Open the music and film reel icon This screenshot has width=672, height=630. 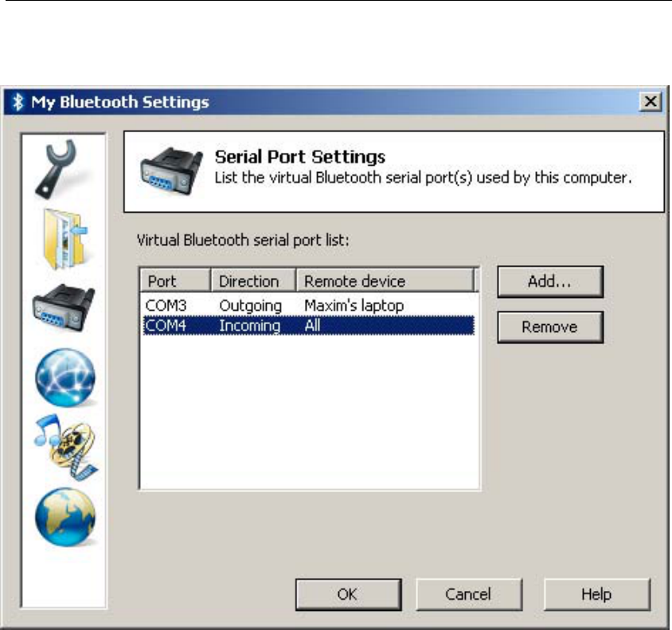tap(65, 447)
